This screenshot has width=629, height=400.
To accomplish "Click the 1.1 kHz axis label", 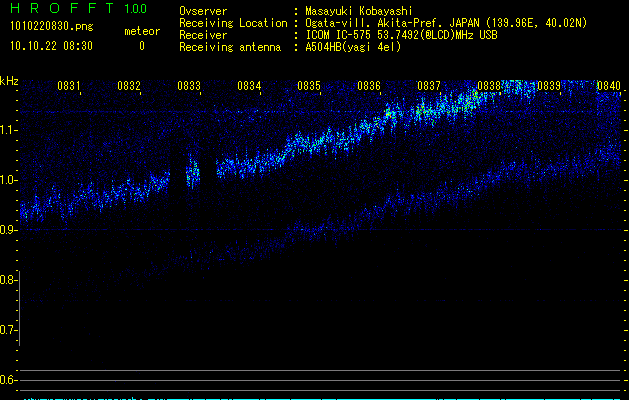I will tap(8, 130).
